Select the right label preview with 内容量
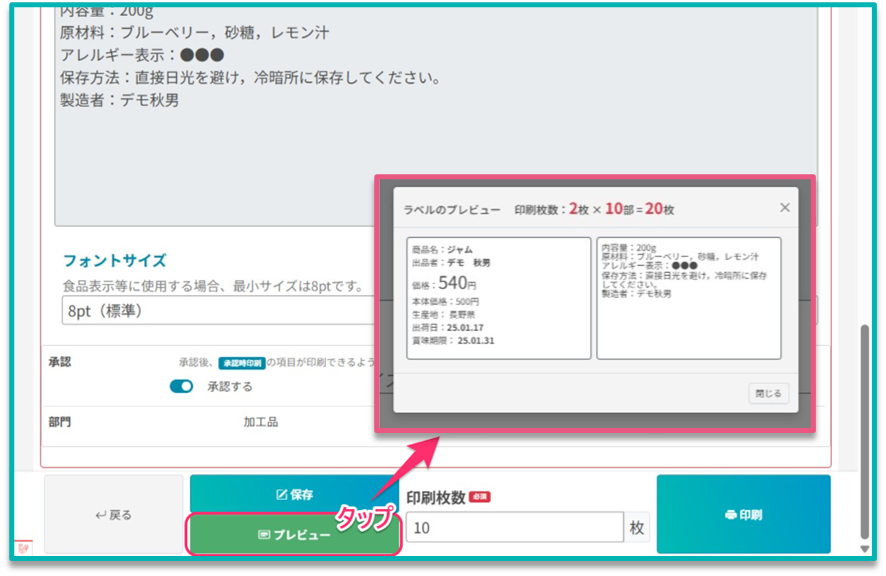 688,298
